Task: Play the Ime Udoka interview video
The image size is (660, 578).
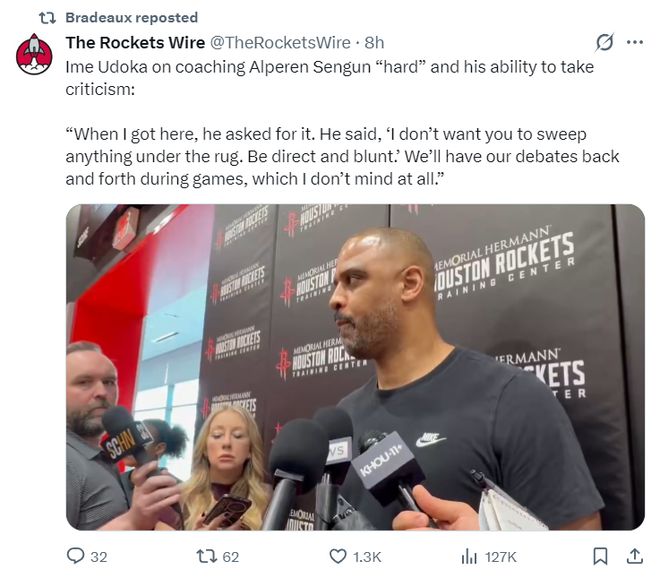Action: (355, 367)
